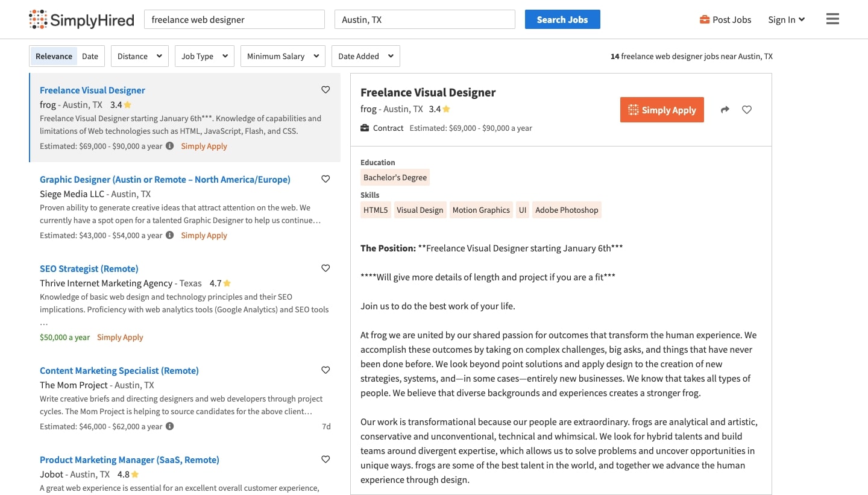Select the Relevance sort option

(x=54, y=56)
